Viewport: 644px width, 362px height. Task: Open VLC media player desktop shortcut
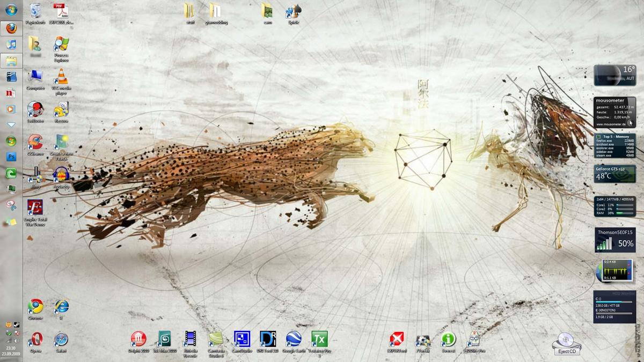pyautogui.click(x=61, y=78)
